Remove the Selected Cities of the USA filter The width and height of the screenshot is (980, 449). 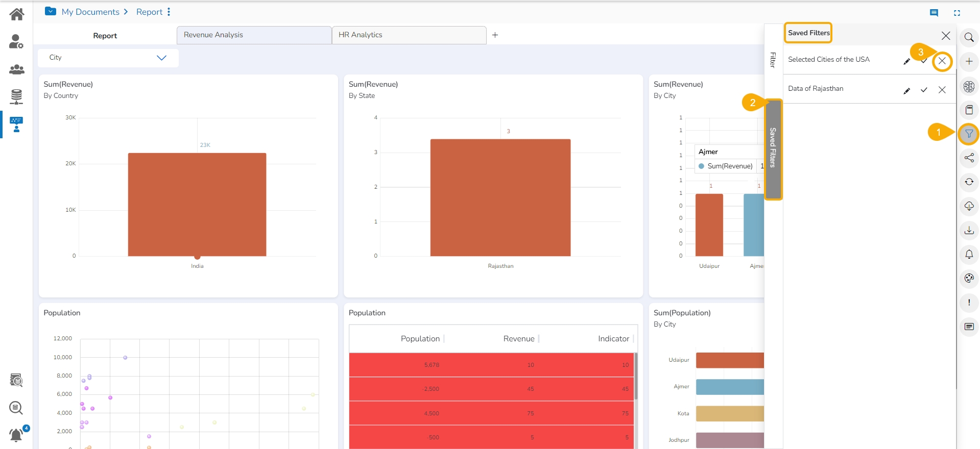click(942, 61)
